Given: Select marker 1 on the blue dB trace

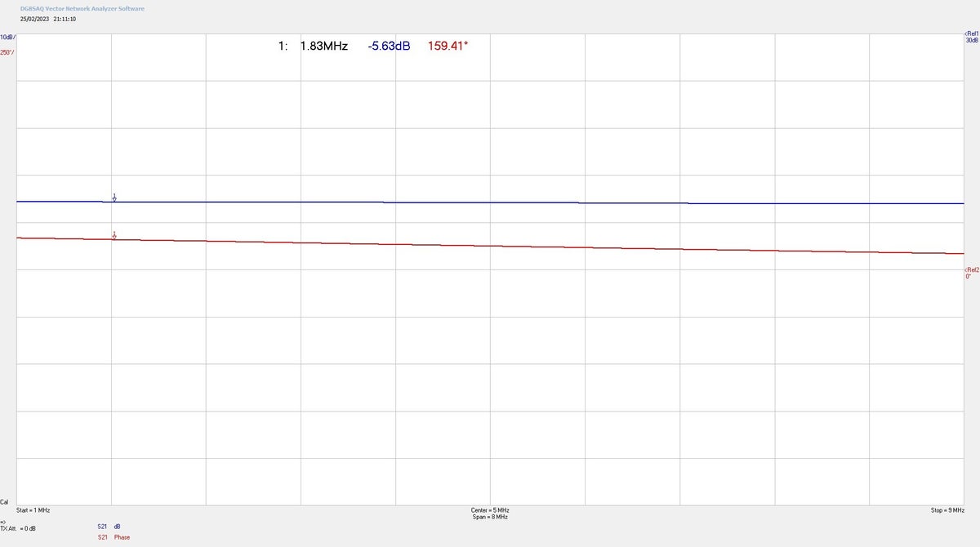Looking at the screenshot, I should pyautogui.click(x=114, y=197).
